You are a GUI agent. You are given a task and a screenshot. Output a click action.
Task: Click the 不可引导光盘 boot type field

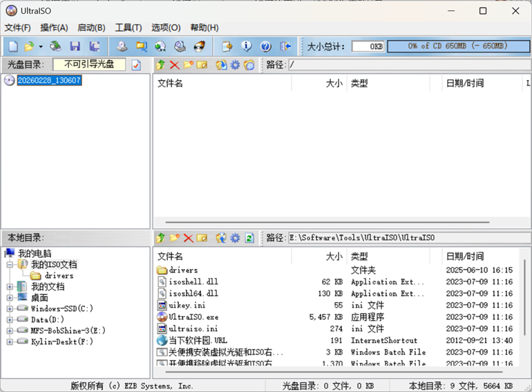(x=89, y=64)
